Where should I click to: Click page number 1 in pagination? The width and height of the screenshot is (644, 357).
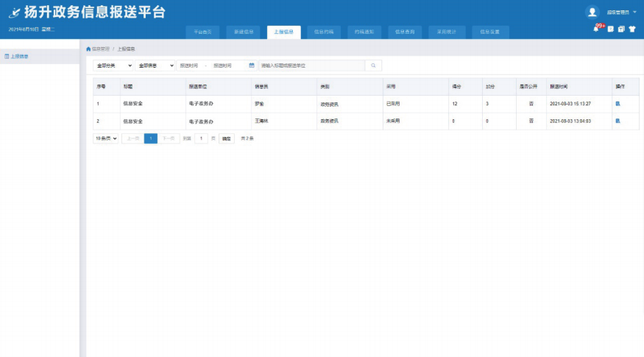click(151, 138)
